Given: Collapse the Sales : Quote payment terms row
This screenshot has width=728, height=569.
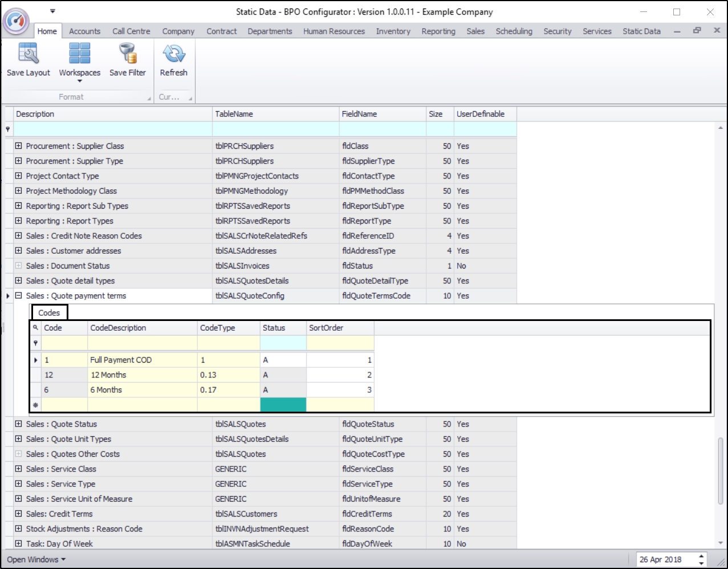Looking at the screenshot, I should pyautogui.click(x=19, y=296).
